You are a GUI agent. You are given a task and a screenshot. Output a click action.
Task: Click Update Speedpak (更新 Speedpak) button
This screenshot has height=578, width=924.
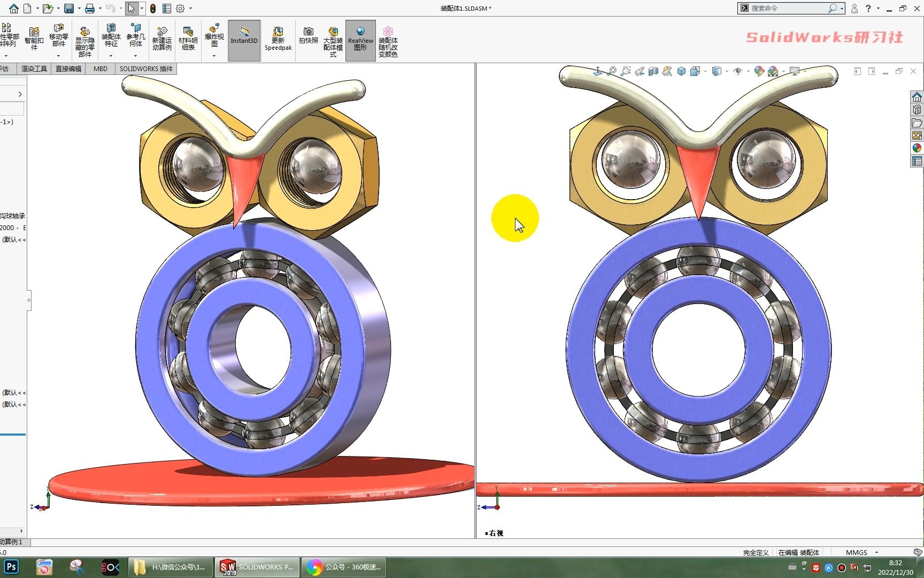point(278,39)
